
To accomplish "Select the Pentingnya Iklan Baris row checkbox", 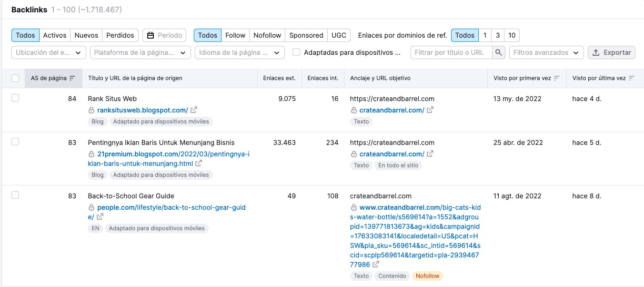I will point(15,142).
